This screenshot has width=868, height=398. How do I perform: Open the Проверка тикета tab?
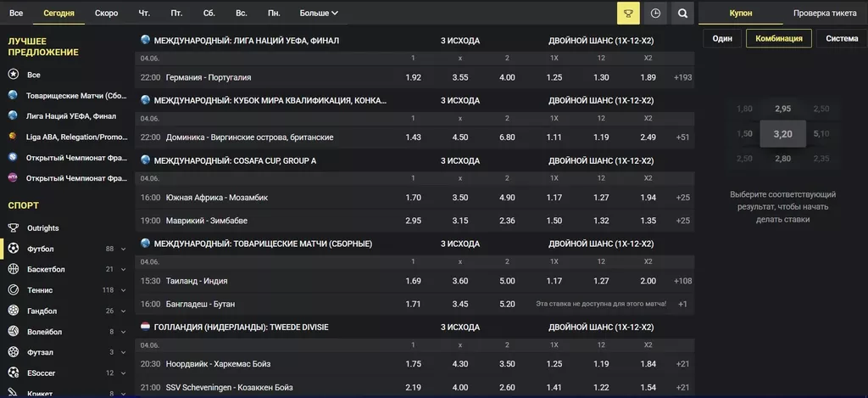coord(825,13)
